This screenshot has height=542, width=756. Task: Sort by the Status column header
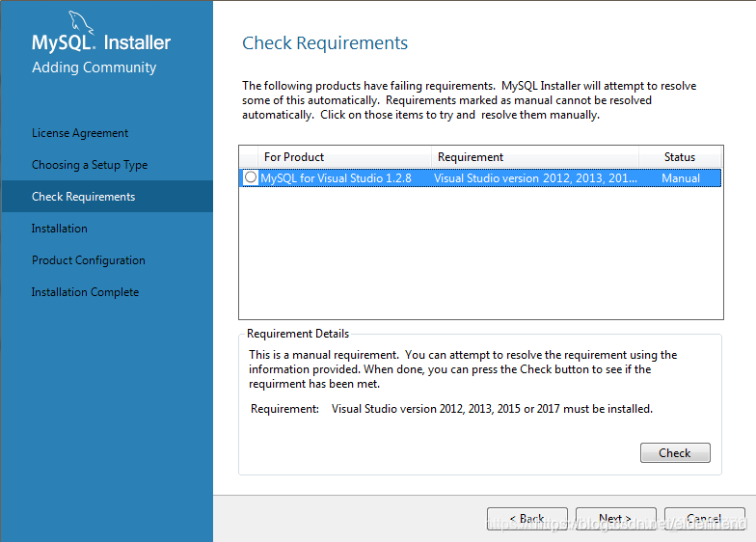pyautogui.click(x=680, y=157)
